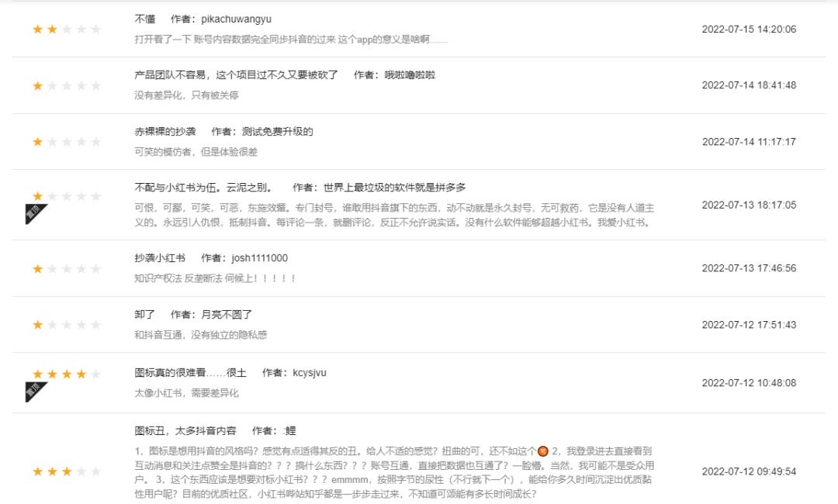The height and width of the screenshot is (504, 838).
Task: Click the 置顶 badge under kcysjvu's four-star rating
Action: coord(35,390)
